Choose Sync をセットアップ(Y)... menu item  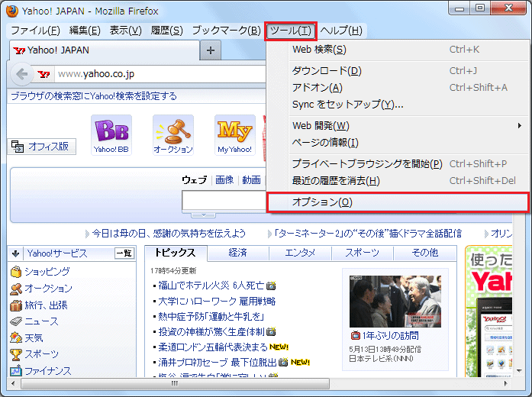tap(398, 105)
